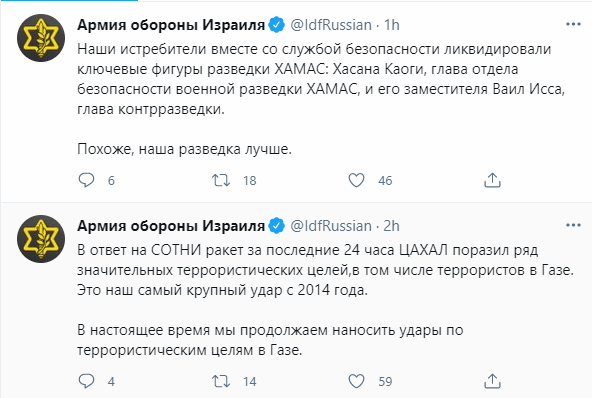Like the second tweet with 59 likes
The height and width of the screenshot is (398, 592).
(356, 381)
